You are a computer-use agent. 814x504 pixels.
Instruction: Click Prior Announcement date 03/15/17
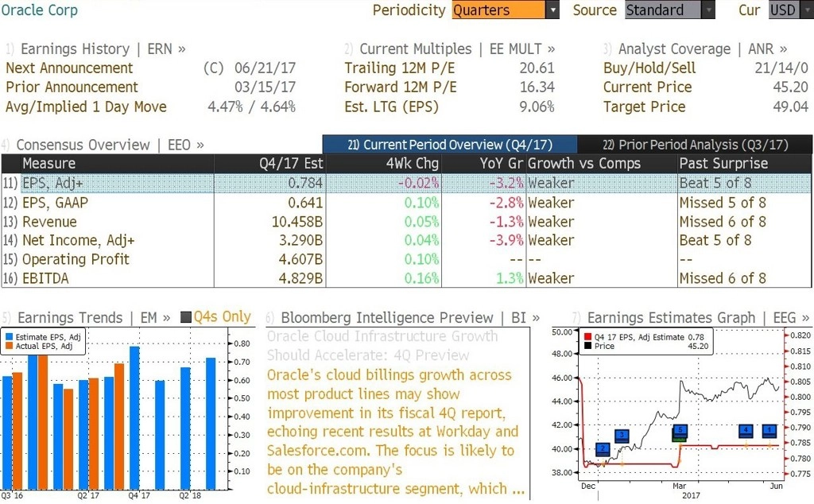[265, 87]
